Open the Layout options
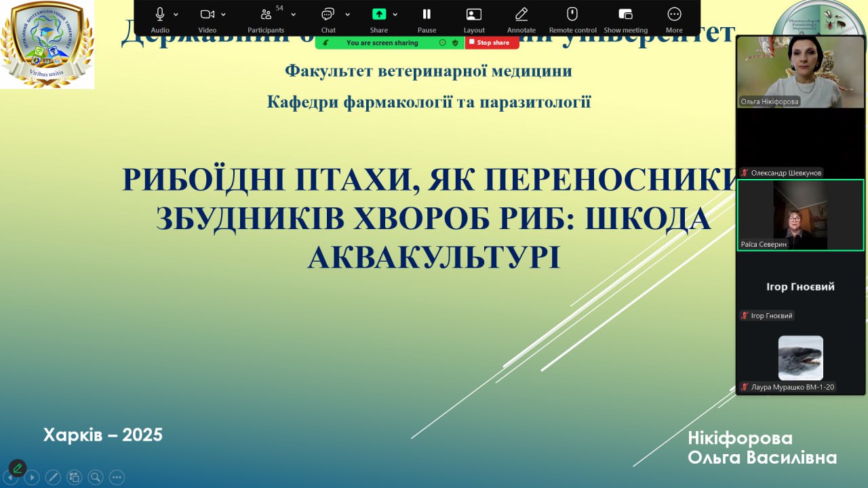 pos(474,14)
